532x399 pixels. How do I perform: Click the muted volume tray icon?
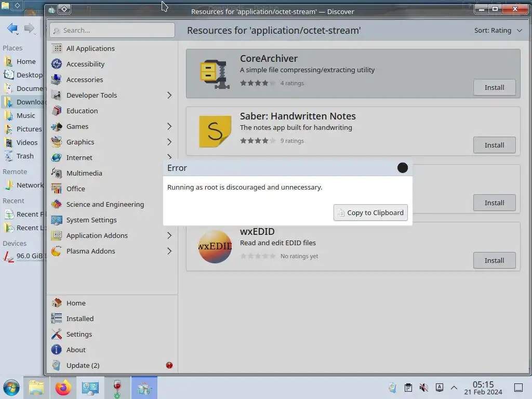click(x=424, y=388)
